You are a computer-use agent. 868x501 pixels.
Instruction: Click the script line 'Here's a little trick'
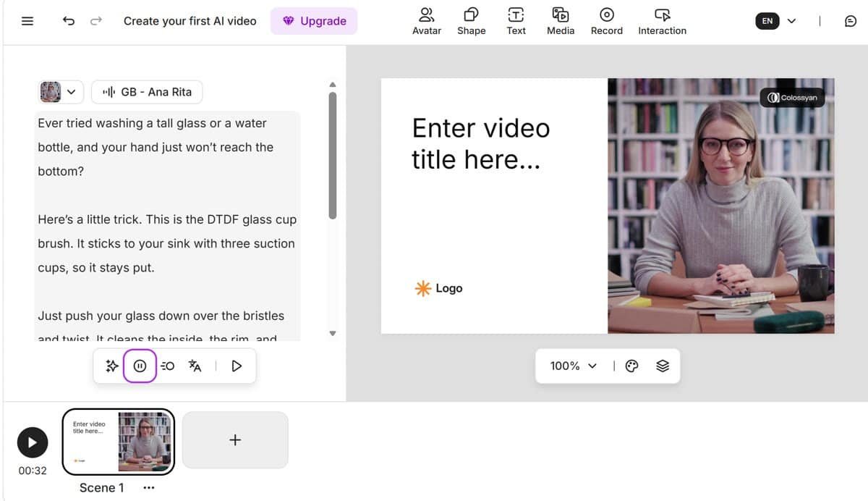point(92,219)
